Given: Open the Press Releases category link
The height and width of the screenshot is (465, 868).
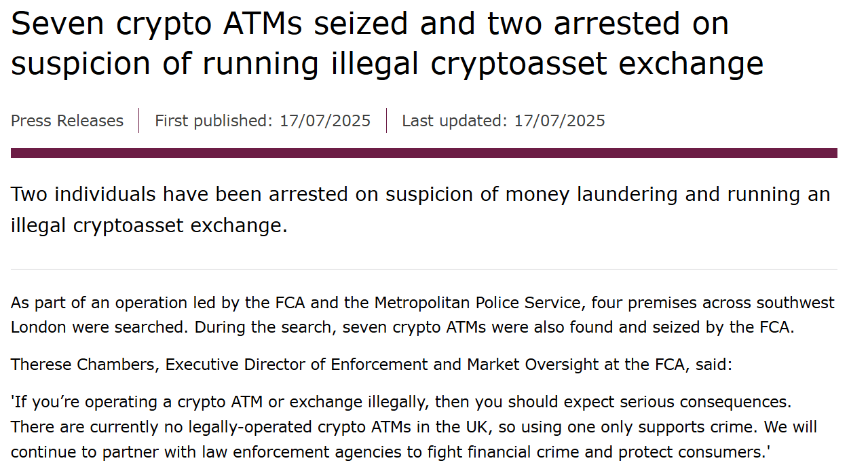Looking at the screenshot, I should [67, 121].
